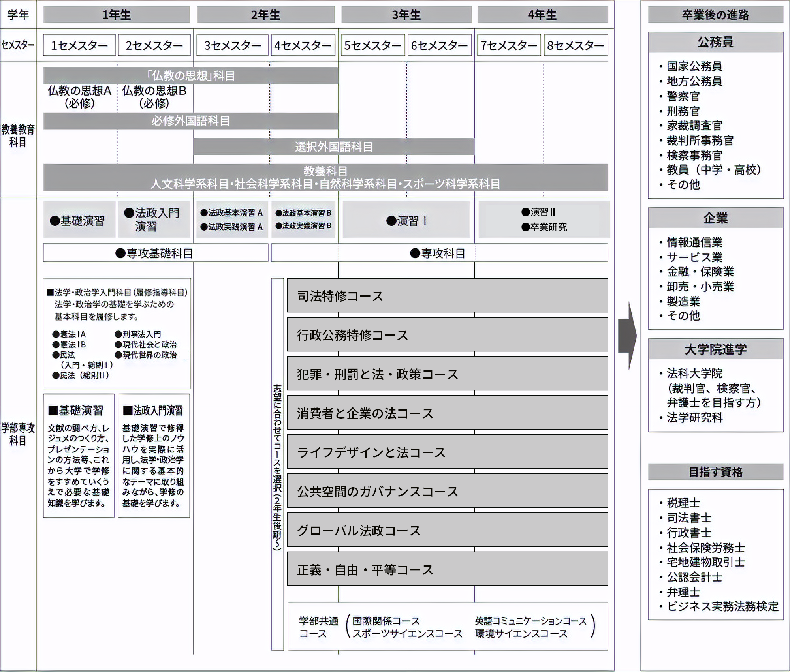The width and height of the screenshot is (790, 672).
Task: Click the 1セメスター box
Action: tap(79, 45)
